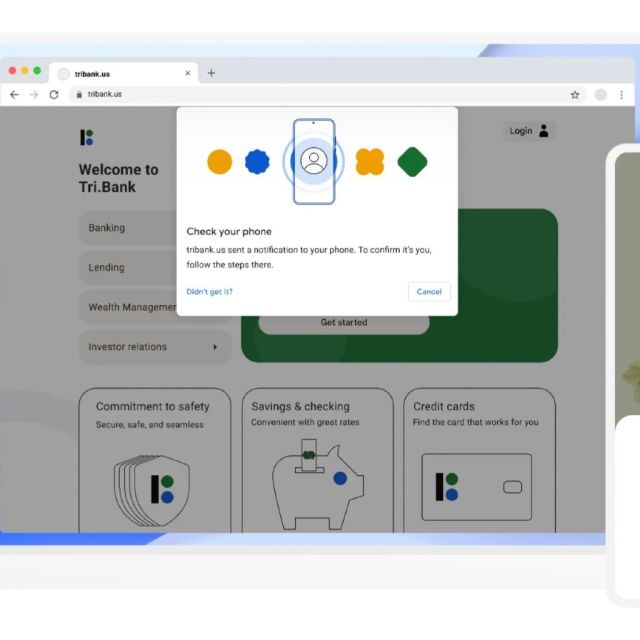The height and width of the screenshot is (640, 640).
Task: Click the orange circle shape in dialog
Action: [220, 162]
